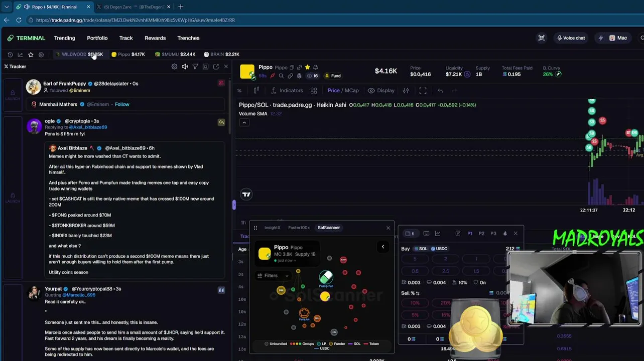The width and height of the screenshot is (644, 361).
Task: Open the Mac account menu
Action: (618, 38)
